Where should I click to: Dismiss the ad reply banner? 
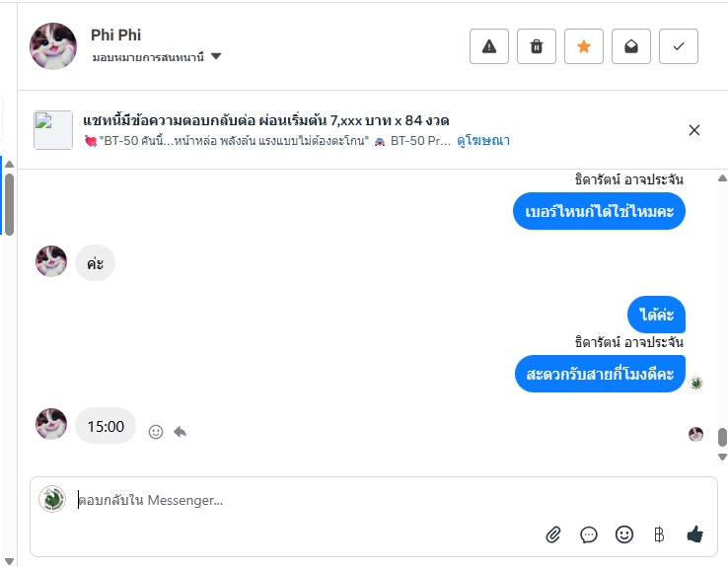click(x=694, y=130)
